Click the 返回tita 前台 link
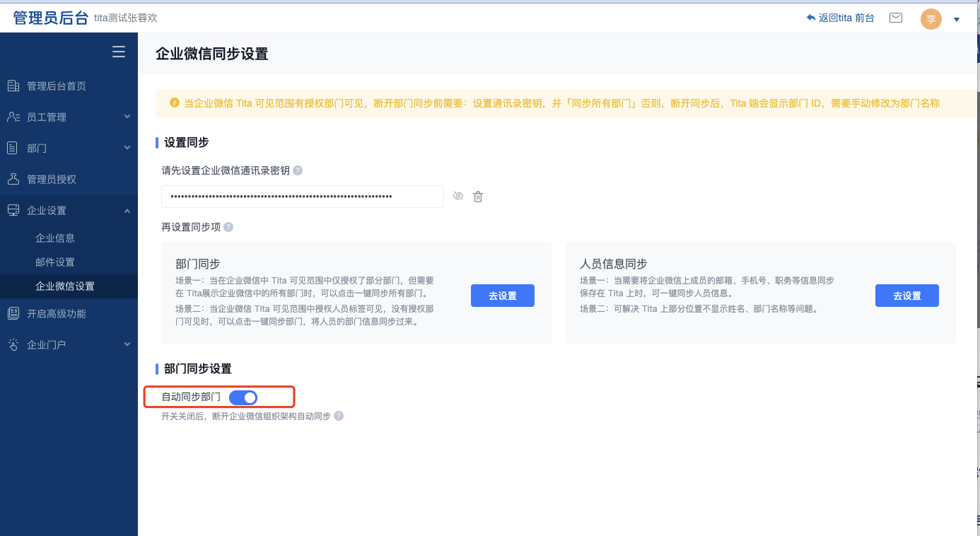The width and height of the screenshot is (980, 536). point(846,18)
